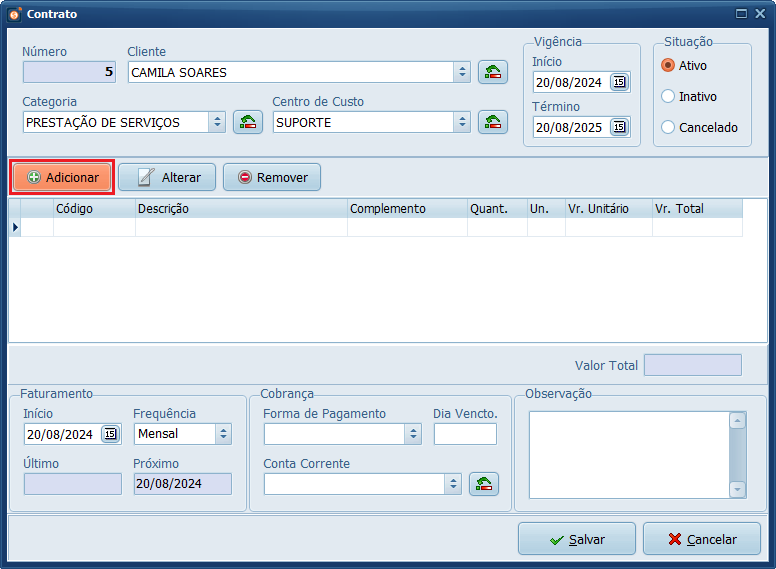Image resolution: width=776 pixels, height=569 pixels.
Task: Click the Dia Vencto. input field
Action: 465,434
